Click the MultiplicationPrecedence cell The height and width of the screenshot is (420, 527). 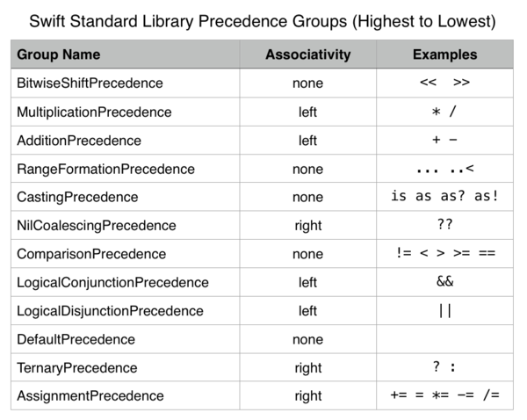[x=94, y=112]
